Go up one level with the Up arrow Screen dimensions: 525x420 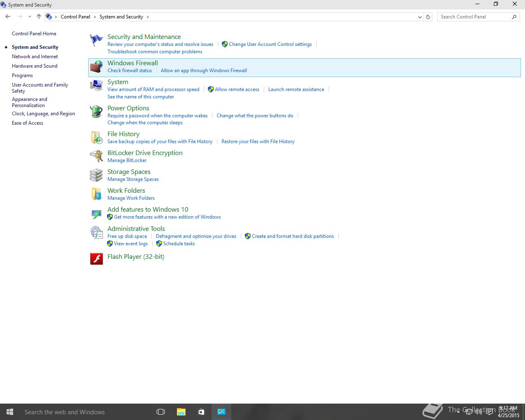click(39, 17)
